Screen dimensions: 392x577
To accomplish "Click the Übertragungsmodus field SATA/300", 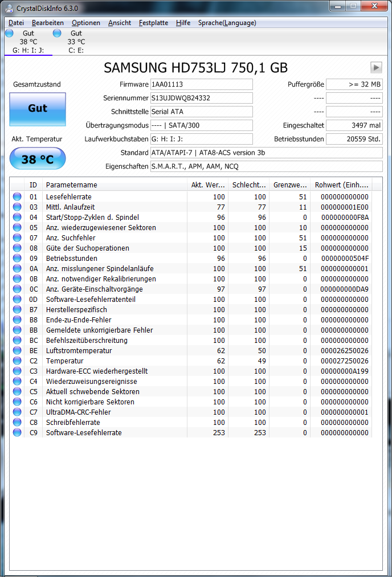I will 202,125.
